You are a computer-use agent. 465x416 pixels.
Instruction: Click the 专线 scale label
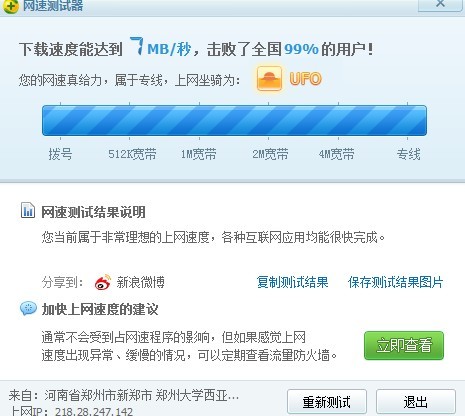click(x=408, y=154)
